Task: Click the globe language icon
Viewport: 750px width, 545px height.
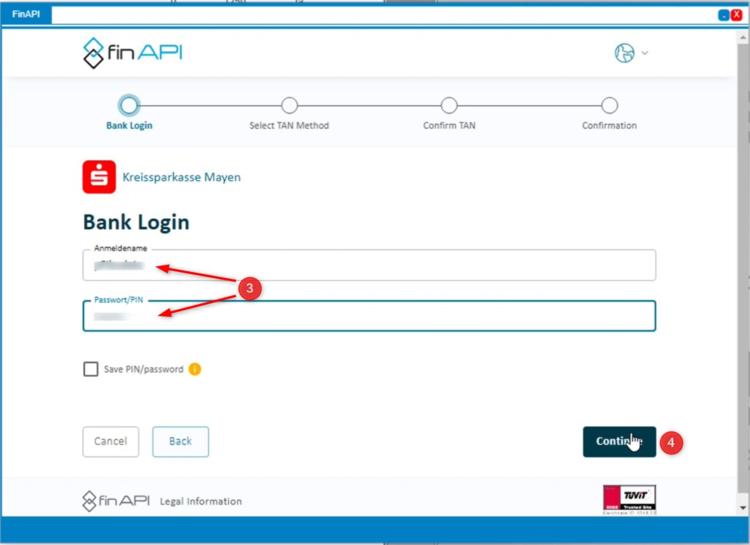Action: (x=625, y=53)
